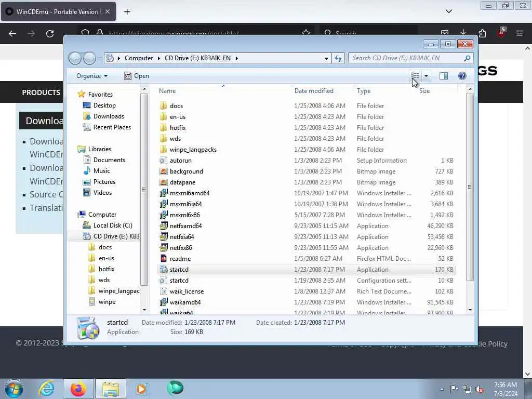Click in Search CD Drive field
The width and height of the screenshot is (532, 399).
406,58
